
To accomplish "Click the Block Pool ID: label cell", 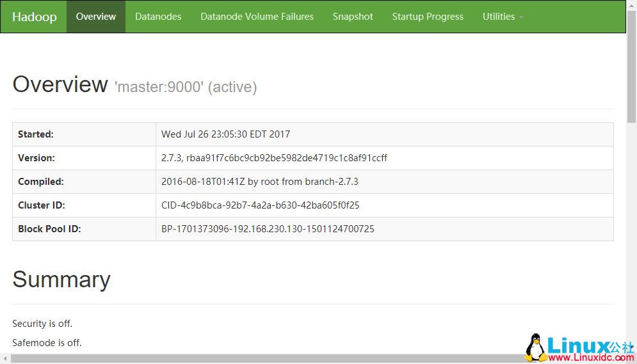I will click(84, 229).
